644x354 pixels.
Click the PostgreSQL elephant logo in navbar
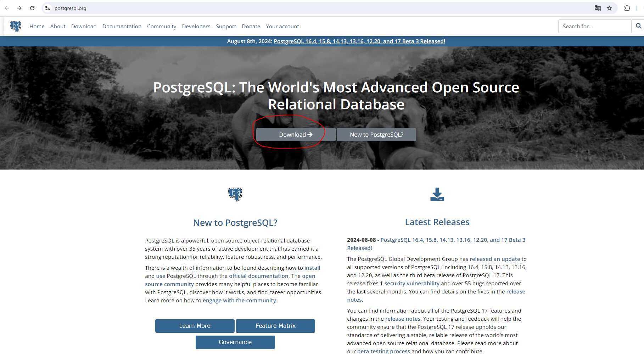(16, 27)
